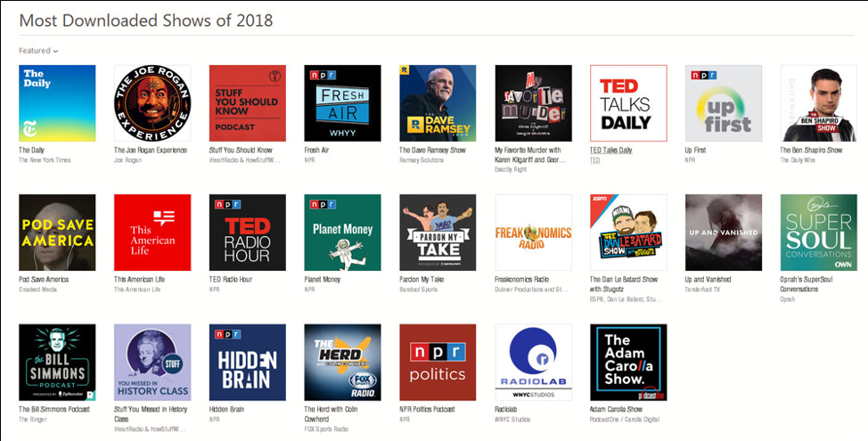
Task: Open The Joe Rogan Experience artwork
Action: (152, 103)
